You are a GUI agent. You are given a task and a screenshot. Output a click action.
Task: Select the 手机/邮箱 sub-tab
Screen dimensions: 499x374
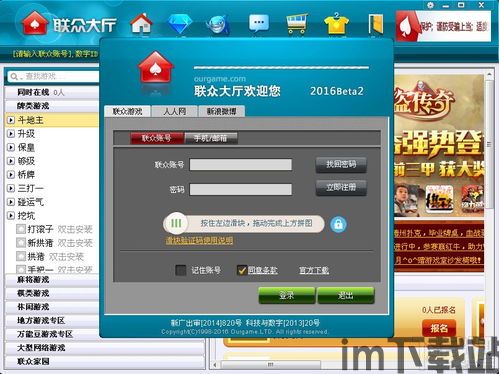(211, 138)
